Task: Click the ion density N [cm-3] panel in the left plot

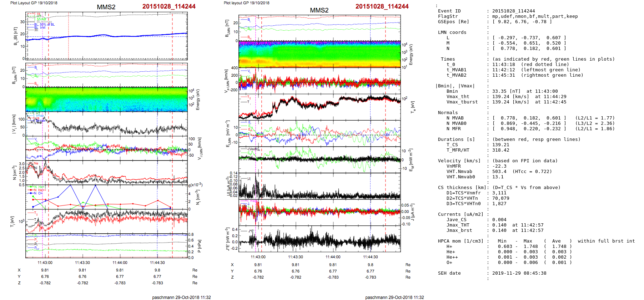Action: tap(106, 173)
